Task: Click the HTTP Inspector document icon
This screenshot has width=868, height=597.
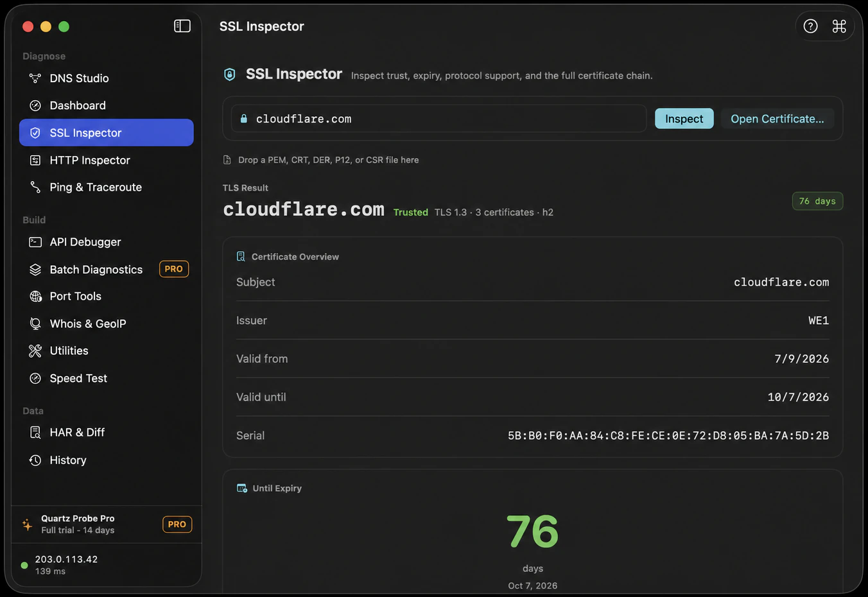Action: [x=35, y=160]
